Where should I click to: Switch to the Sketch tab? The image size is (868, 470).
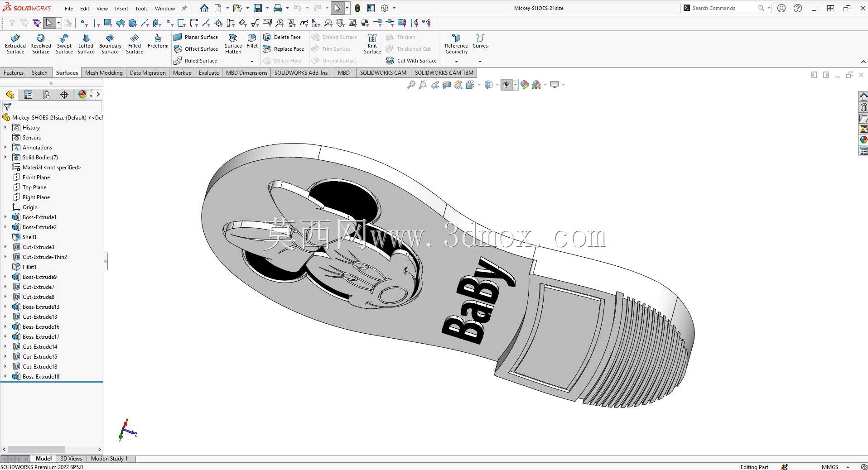39,73
